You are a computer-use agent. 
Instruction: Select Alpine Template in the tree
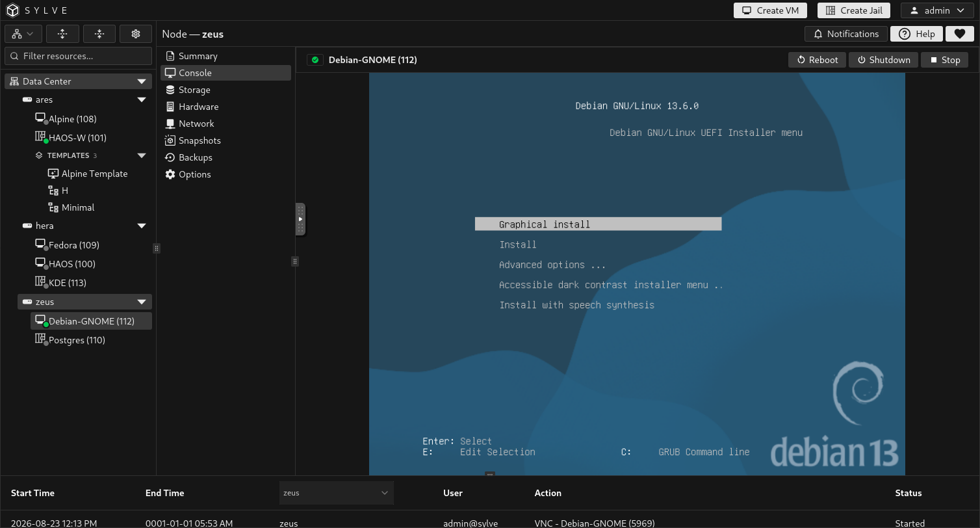94,174
